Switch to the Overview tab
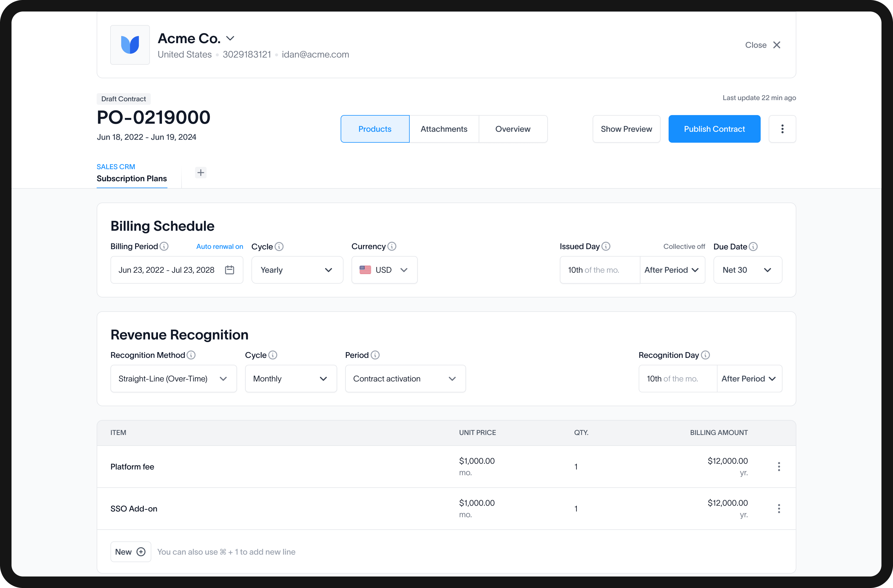 click(513, 129)
